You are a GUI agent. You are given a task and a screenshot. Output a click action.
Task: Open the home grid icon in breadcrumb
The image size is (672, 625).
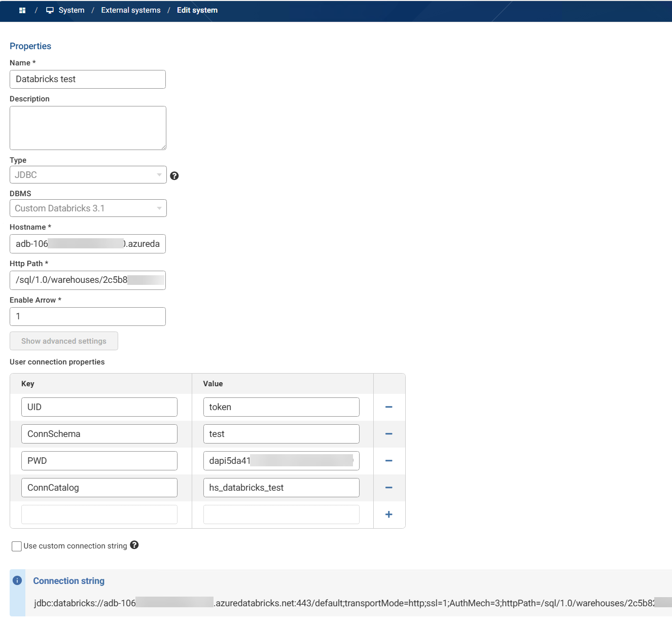(22, 10)
